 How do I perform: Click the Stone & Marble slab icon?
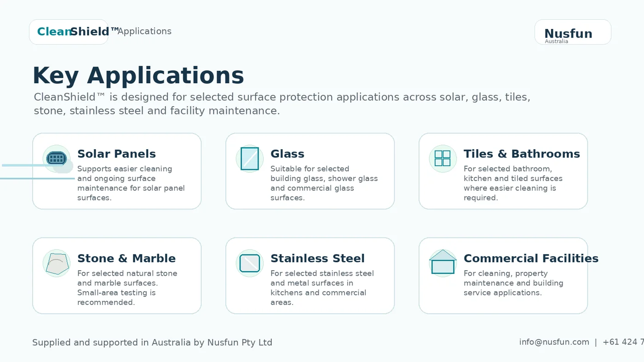point(57,263)
